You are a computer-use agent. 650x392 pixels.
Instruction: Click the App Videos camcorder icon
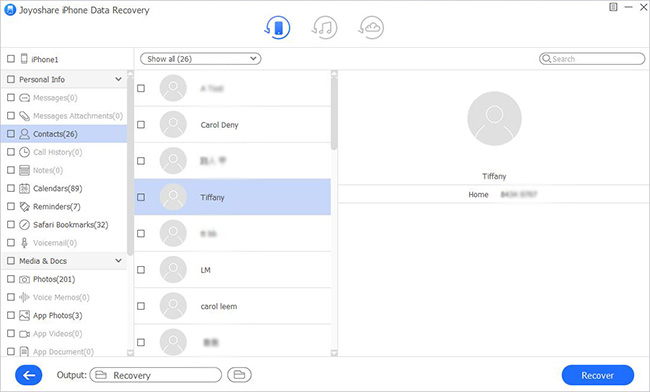pos(24,334)
